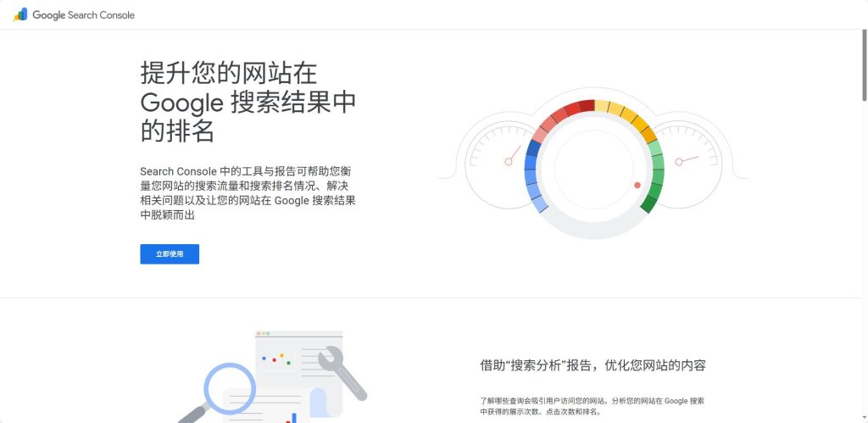Screen dimensions: 868x423
Task: Click the headline 提升您的网站在 Google 搜索结果中的排名
Action: pyautogui.click(x=248, y=102)
